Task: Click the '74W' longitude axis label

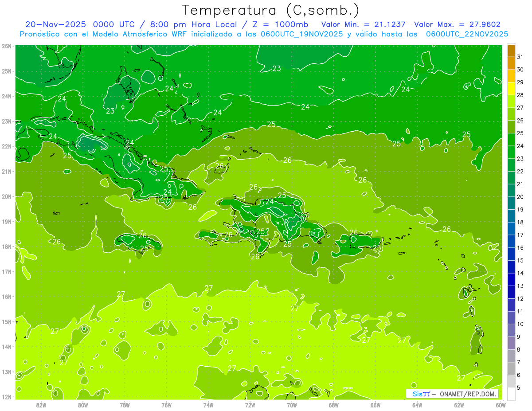Action: click(x=208, y=404)
